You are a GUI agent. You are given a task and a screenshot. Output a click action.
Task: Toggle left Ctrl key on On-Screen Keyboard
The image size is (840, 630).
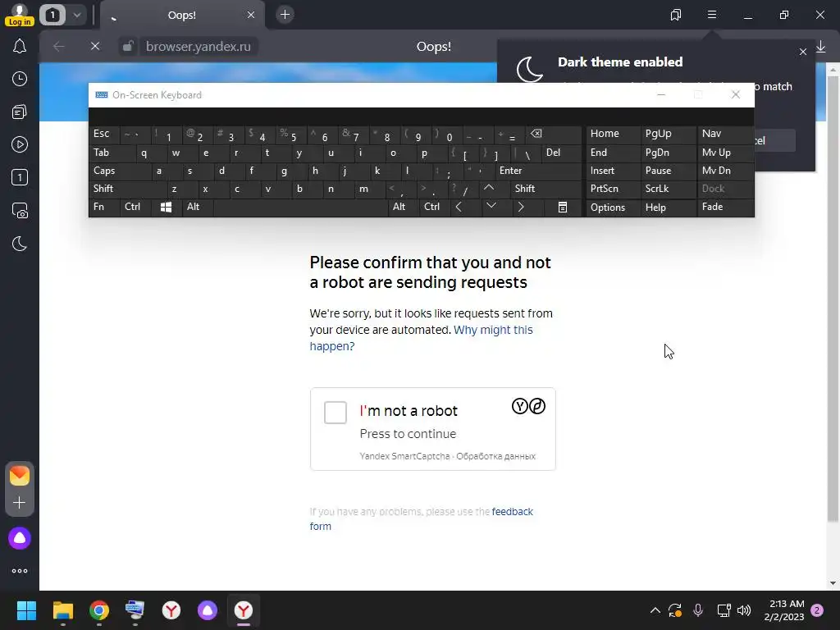[x=135, y=207]
